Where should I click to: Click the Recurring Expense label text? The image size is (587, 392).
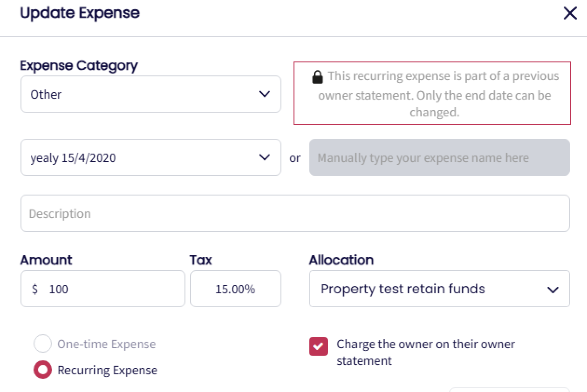(107, 371)
